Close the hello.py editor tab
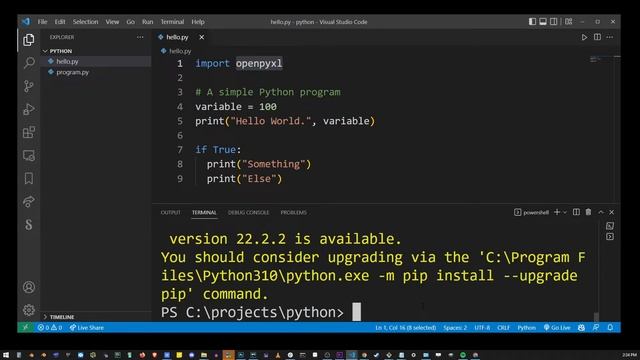 (202, 37)
